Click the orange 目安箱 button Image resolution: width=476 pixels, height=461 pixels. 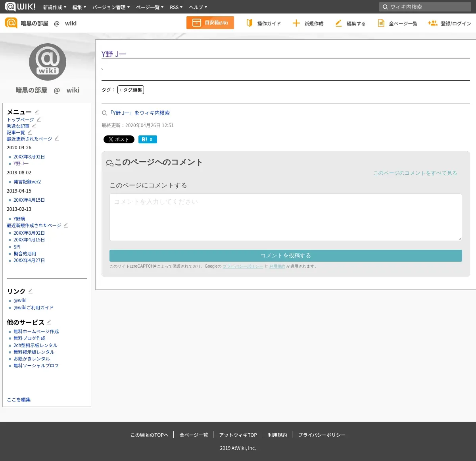pyautogui.click(x=210, y=23)
